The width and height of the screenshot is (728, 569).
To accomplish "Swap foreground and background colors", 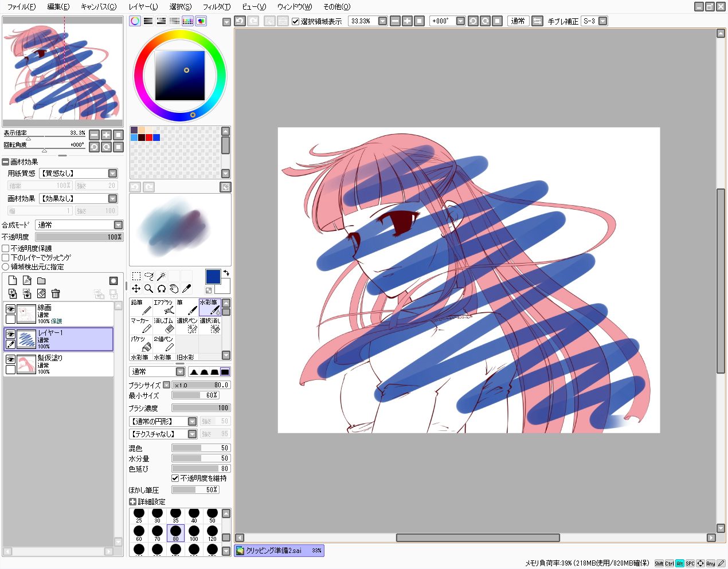I will pos(226,273).
